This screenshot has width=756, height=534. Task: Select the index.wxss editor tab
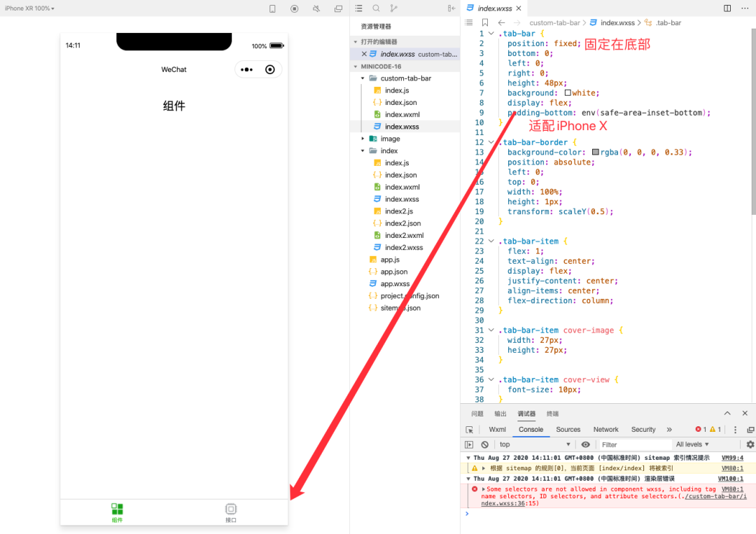click(493, 8)
